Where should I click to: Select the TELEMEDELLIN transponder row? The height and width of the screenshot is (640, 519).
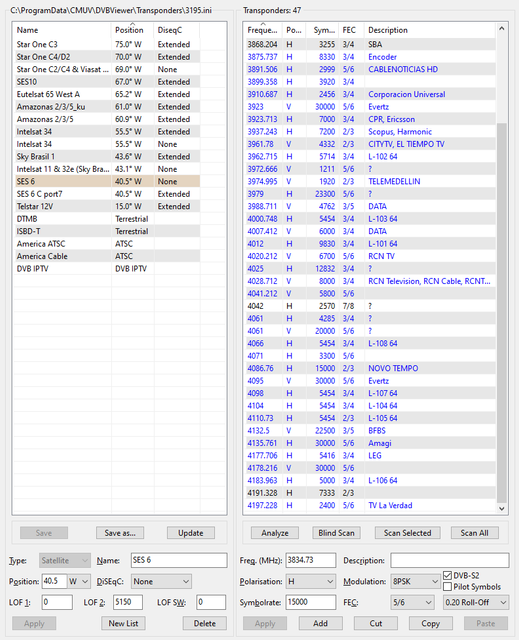tap(370, 181)
